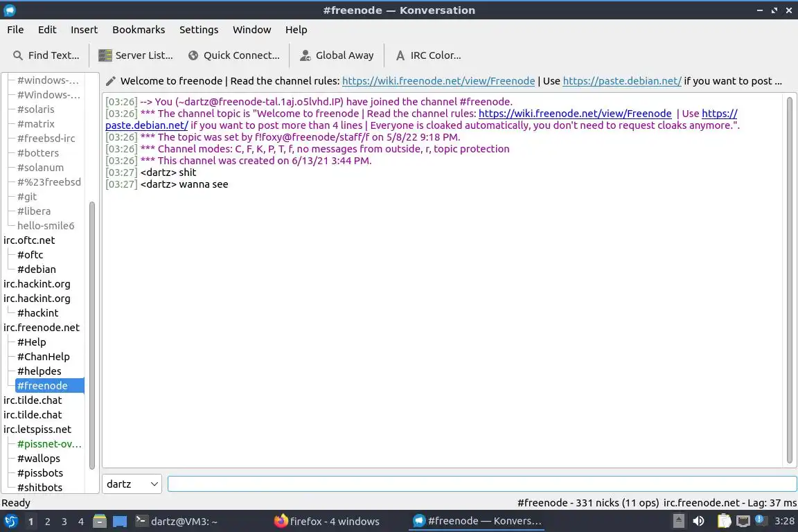Select #helpdes channel

(x=39, y=371)
